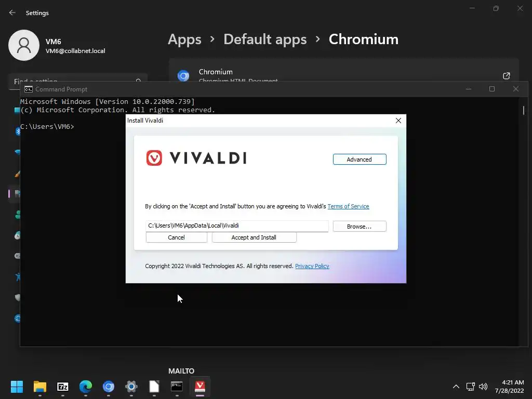Screen dimensions: 532x399
Task: Click the Chromium app icon in Settings
Action: [183, 76]
